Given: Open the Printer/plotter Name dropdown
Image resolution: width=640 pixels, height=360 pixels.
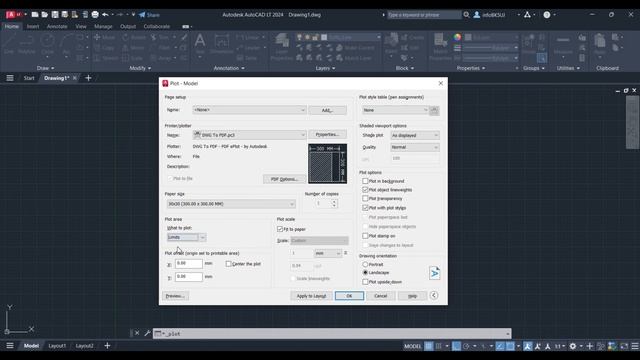Looking at the screenshot, I should [x=249, y=135].
